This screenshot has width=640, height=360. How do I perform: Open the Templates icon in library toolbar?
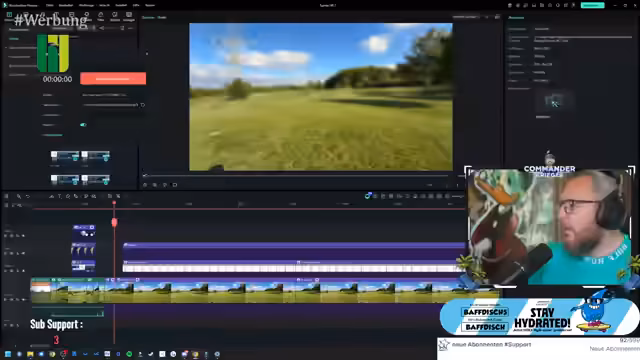[129, 16]
